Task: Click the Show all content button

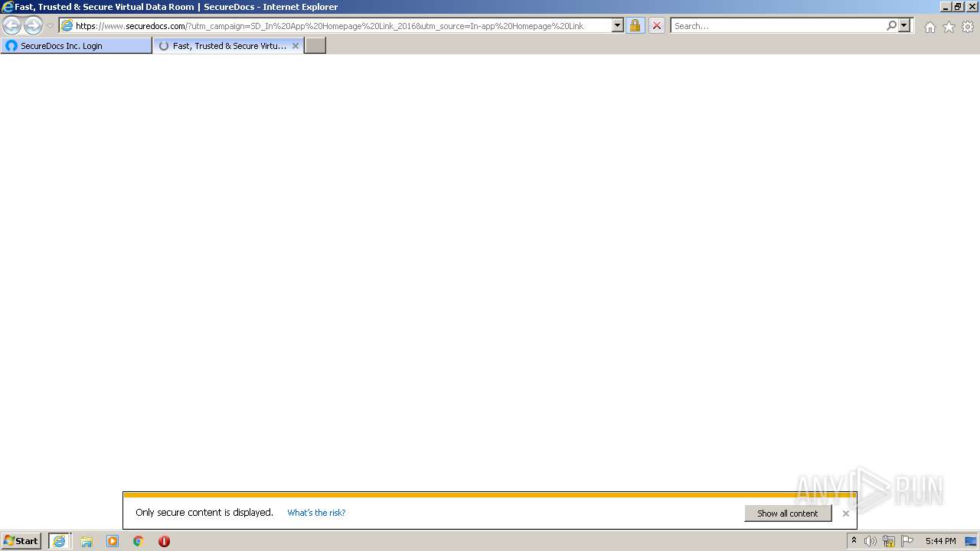Action: pyautogui.click(x=788, y=514)
